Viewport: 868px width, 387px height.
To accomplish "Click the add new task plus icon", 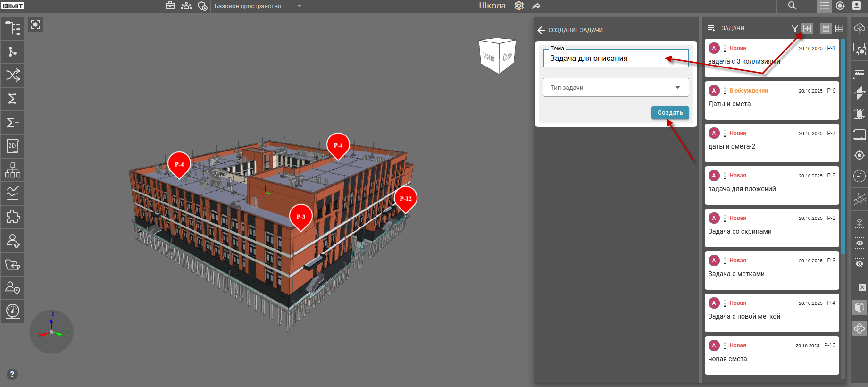I will (x=808, y=28).
